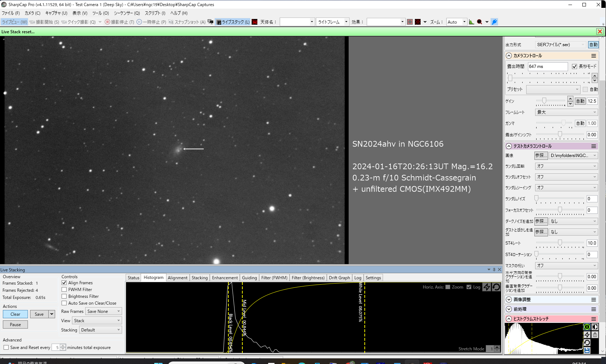The height and width of the screenshot is (364, 606).
Task: Click the red crossed reticule icon in toolbar
Action: click(x=418, y=22)
